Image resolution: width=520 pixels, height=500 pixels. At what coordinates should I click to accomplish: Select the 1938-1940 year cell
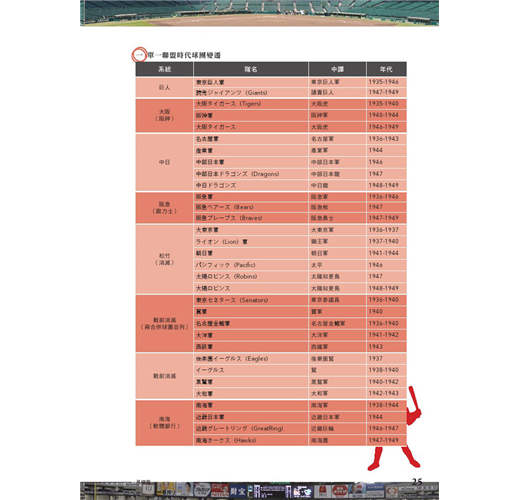point(386,370)
